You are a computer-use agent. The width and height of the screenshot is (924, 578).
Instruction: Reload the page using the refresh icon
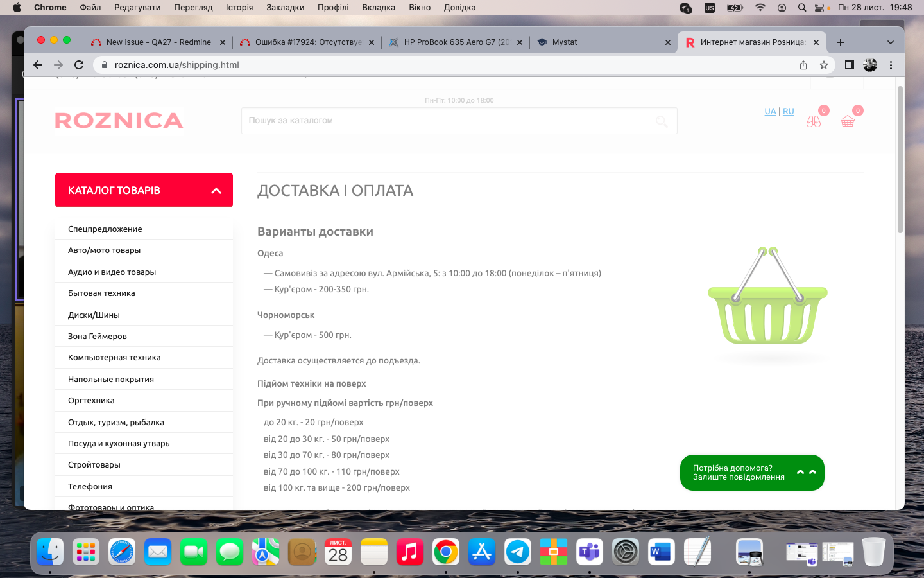79,65
